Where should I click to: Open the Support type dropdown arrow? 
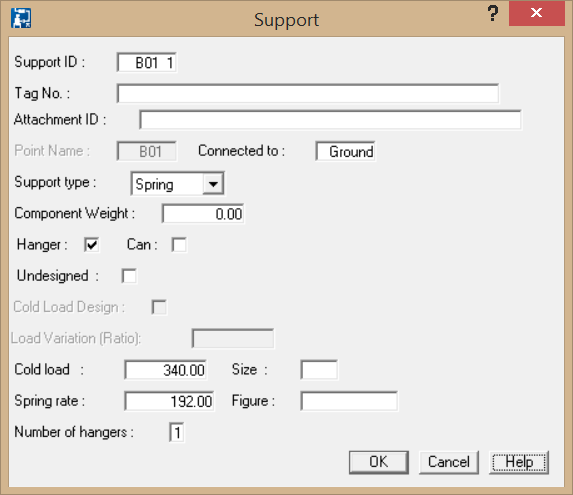(x=213, y=184)
